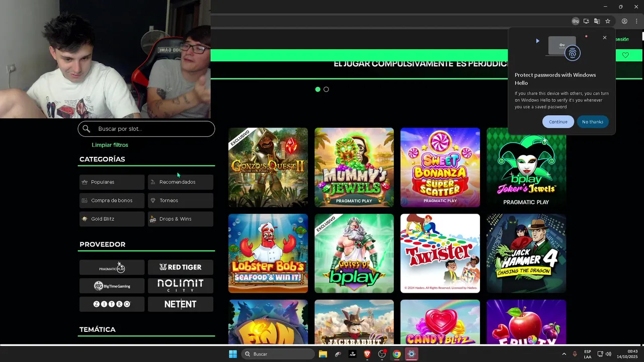
Task: Open the Chrome three-dot menu
Action: pyautogui.click(x=636, y=21)
